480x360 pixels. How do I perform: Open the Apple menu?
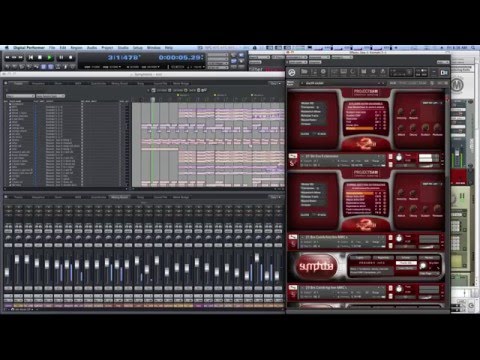click(x=6, y=48)
